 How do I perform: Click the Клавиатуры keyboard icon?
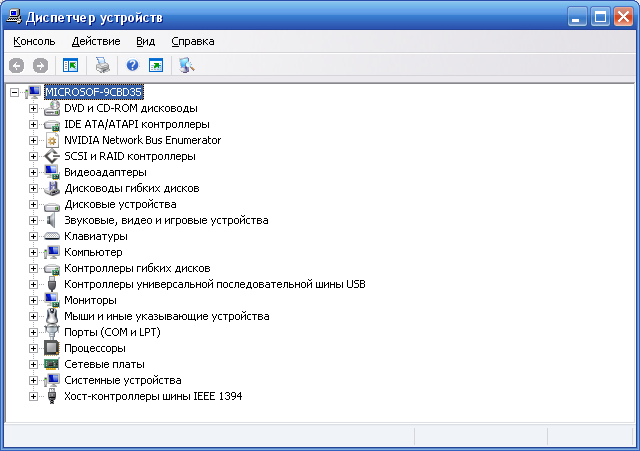tap(52, 236)
